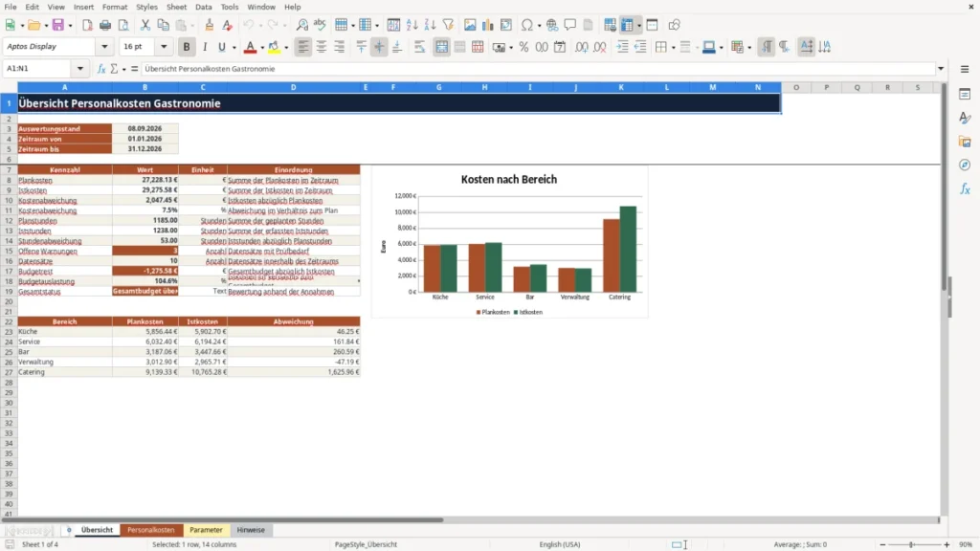Copy selection with the Copy icon

pos(163,25)
